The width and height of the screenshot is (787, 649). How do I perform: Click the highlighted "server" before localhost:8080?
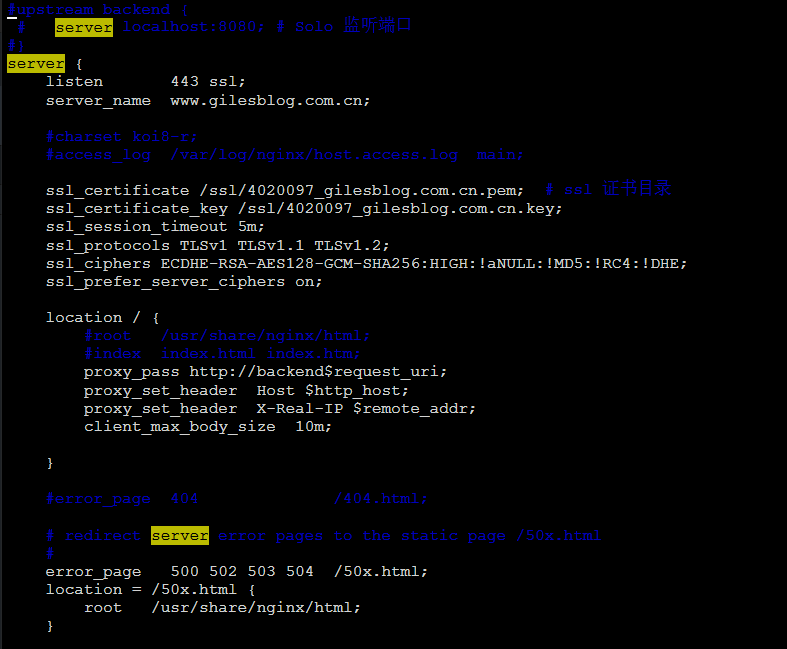[x=84, y=28]
